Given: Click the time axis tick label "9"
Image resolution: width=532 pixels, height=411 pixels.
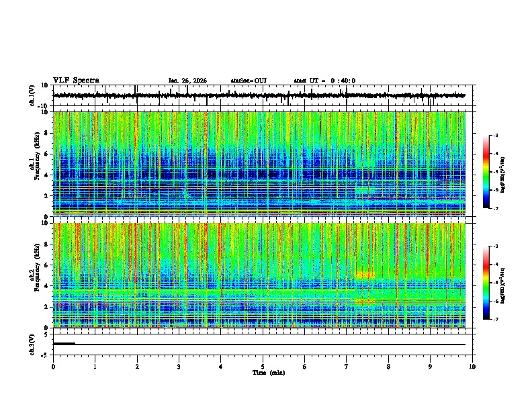Looking at the screenshot, I should click(x=430, y=367).
